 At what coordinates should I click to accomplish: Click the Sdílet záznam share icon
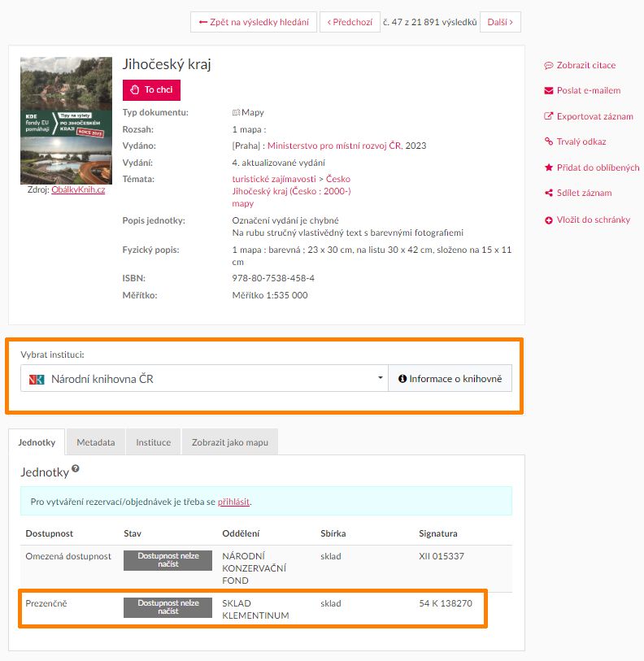(548, 193)
